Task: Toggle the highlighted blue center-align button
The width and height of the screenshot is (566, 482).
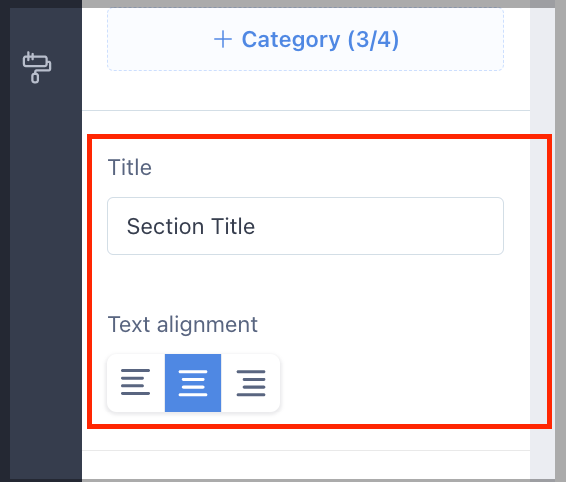Action: [x=193, y=382]
